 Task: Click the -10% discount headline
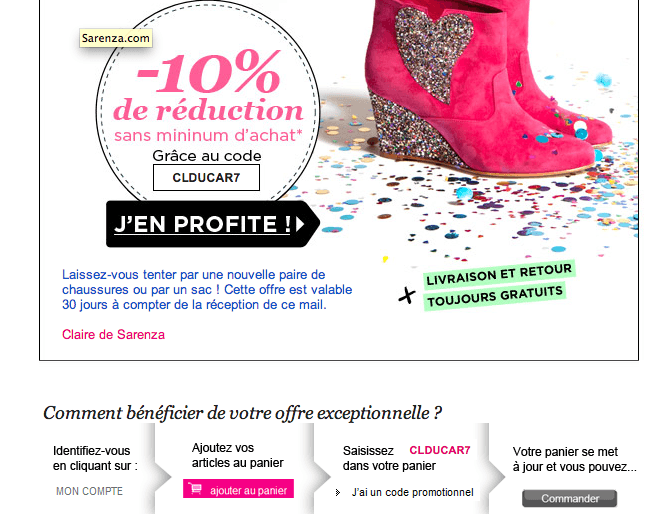(208, 71)
